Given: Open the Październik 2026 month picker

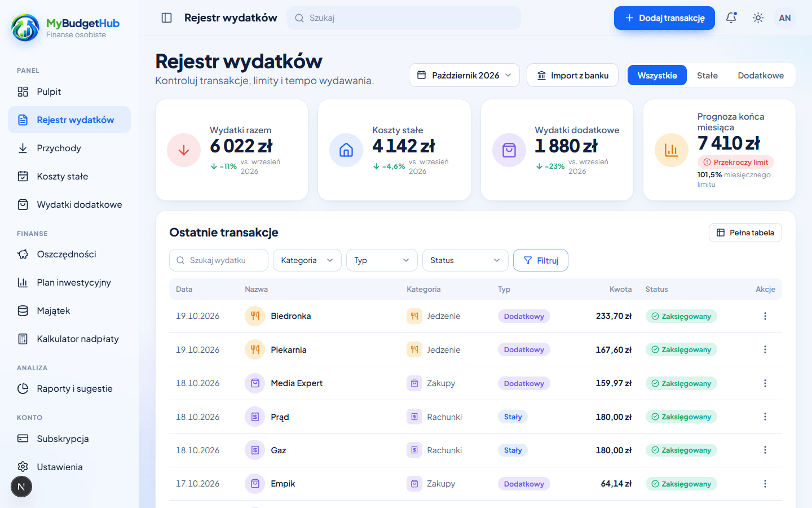Looking at the screenshot, I should pos(464,75).
